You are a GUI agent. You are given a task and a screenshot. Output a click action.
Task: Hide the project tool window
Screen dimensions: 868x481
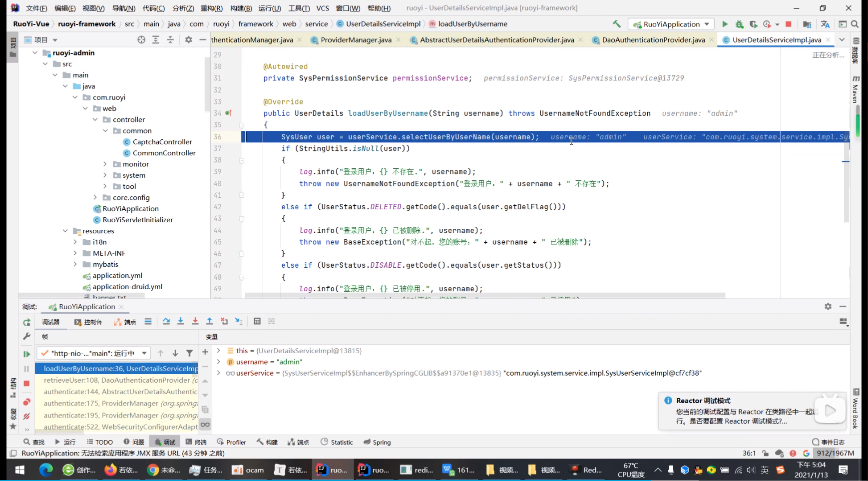pyautogui.click(x=202, y=39)
